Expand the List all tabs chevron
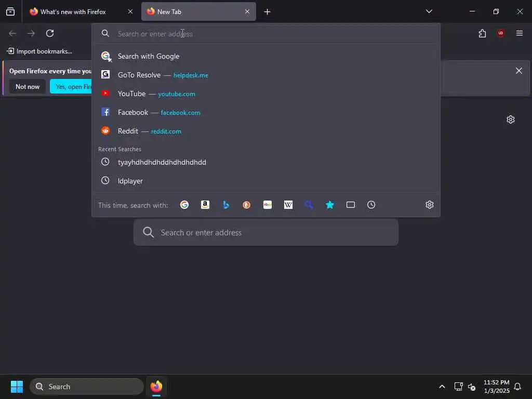Viewport: 532px width, 399px height. [429, 11]
